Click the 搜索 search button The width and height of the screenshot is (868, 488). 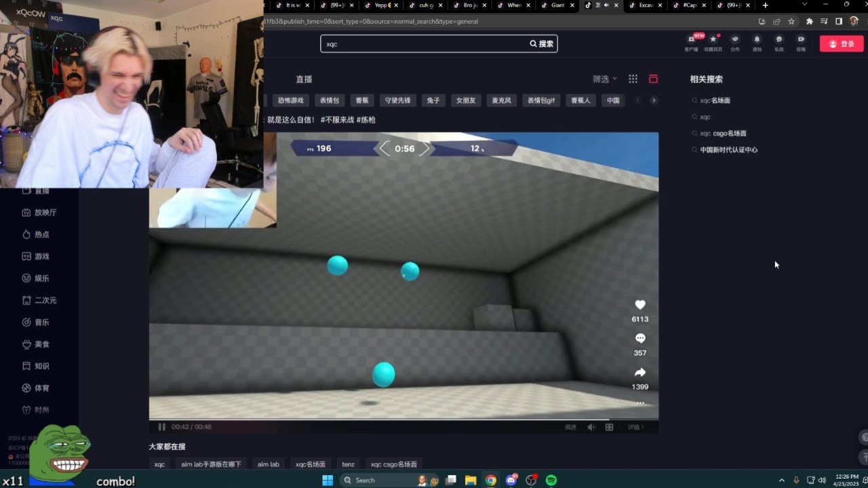tap(542, 43)
